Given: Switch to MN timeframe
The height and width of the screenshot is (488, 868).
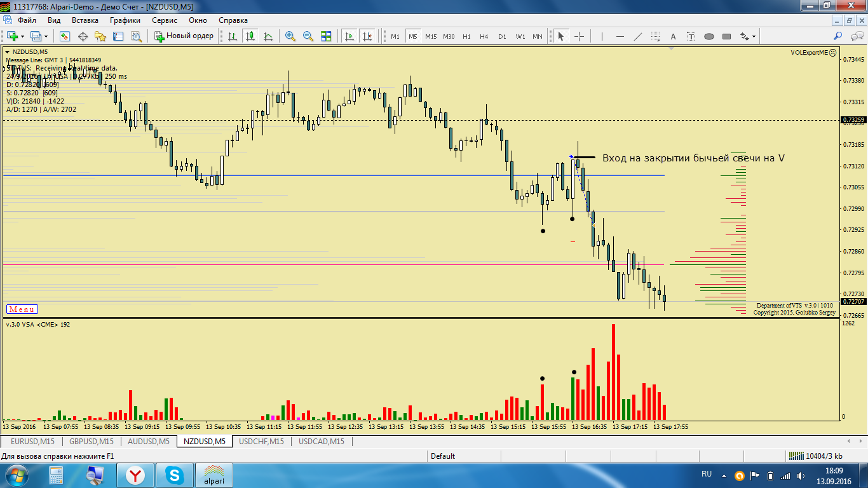Looking at the screenshot, I should point(538,36).
